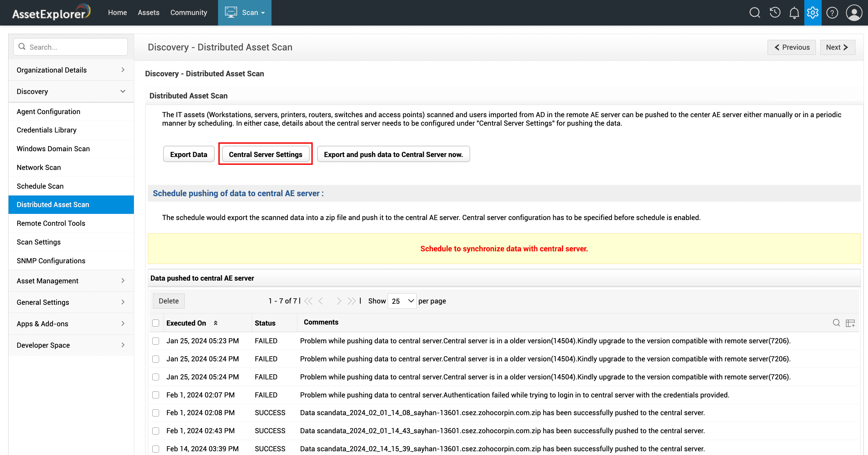Viewport: 868px width, 455px height.
Task: Toggle the select-all checkbox in table header
Action: coord(156,323)
